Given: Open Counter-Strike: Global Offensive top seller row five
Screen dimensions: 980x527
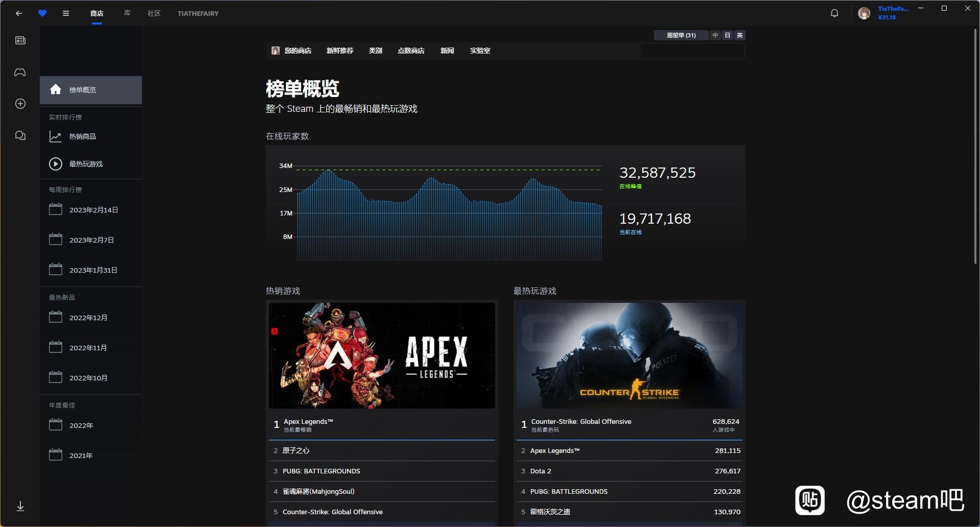Looking at the screenshot, I should click(382, 512).
